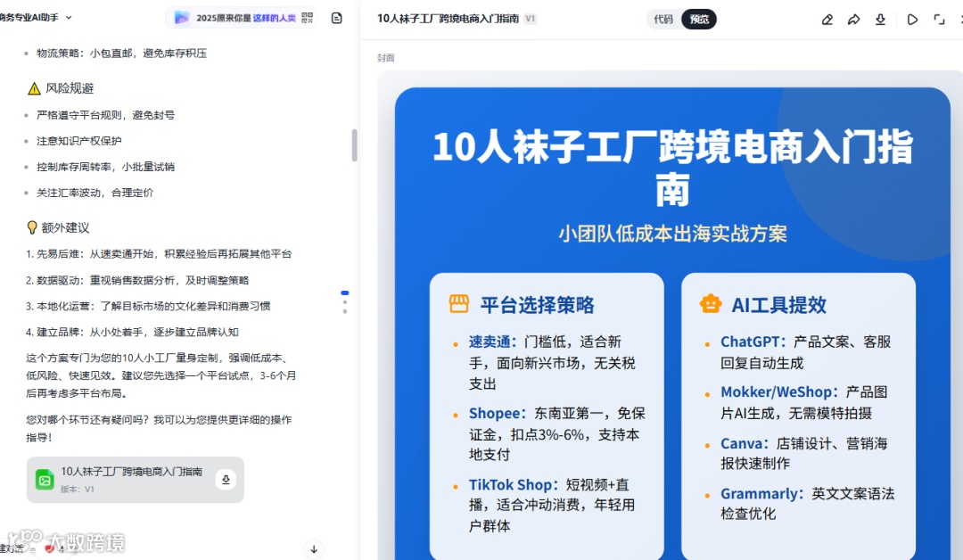Click the TikTok Shop bullet text
The image size is (963, 560).
[x=552, y=506]
